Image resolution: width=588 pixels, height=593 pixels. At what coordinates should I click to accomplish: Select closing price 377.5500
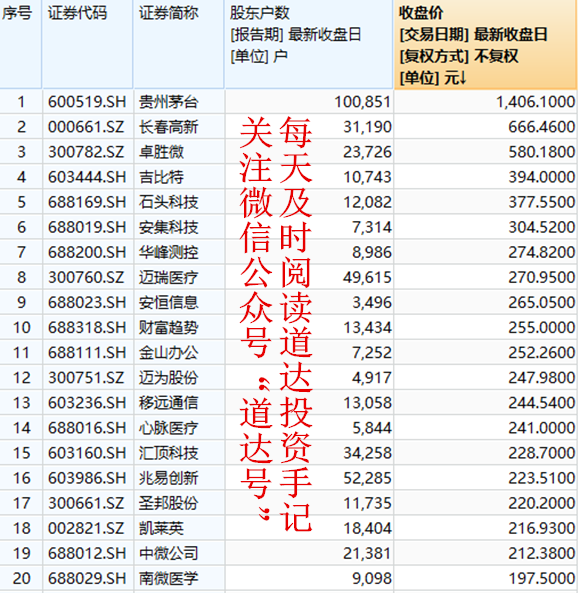point(541,202)
